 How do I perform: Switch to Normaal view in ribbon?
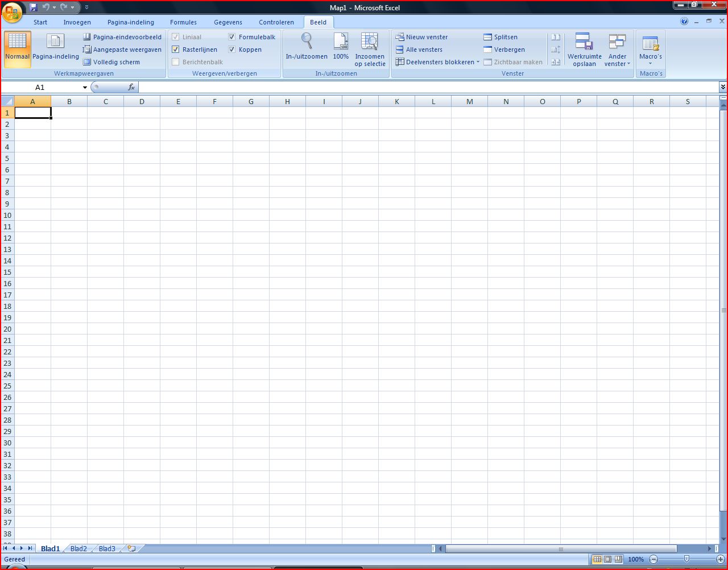(x=17, y=49)
